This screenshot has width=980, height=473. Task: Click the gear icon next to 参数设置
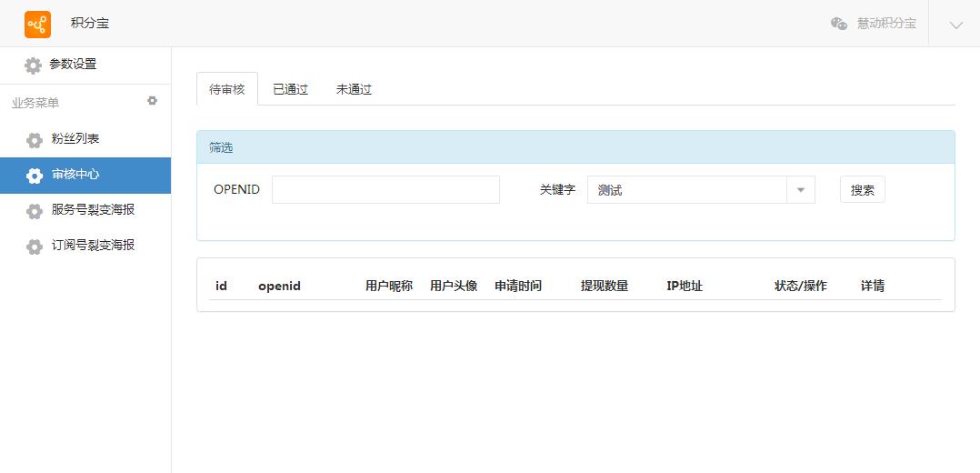(x=33, y=65)
